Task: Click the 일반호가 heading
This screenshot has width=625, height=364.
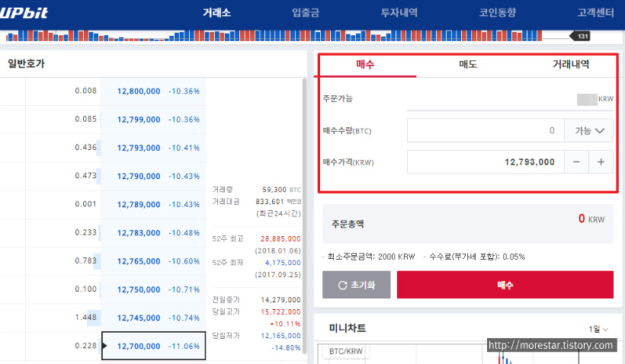Action: point(27,63)
